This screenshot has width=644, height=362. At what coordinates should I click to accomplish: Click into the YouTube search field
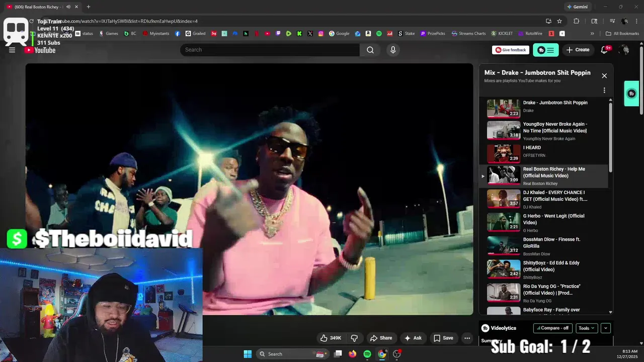coord(270,50)
